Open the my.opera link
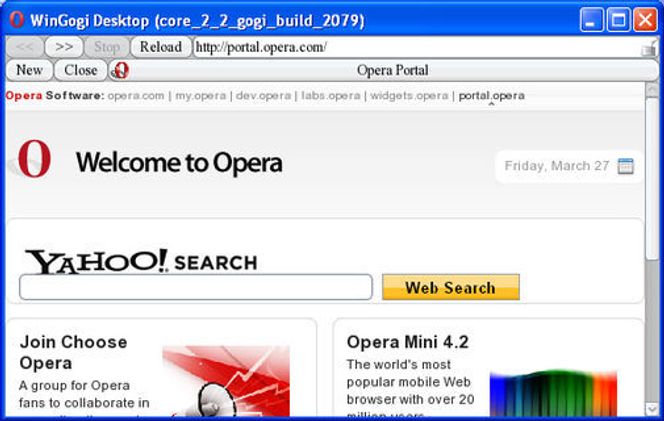664x421 pixels. (x=200, y=96)
